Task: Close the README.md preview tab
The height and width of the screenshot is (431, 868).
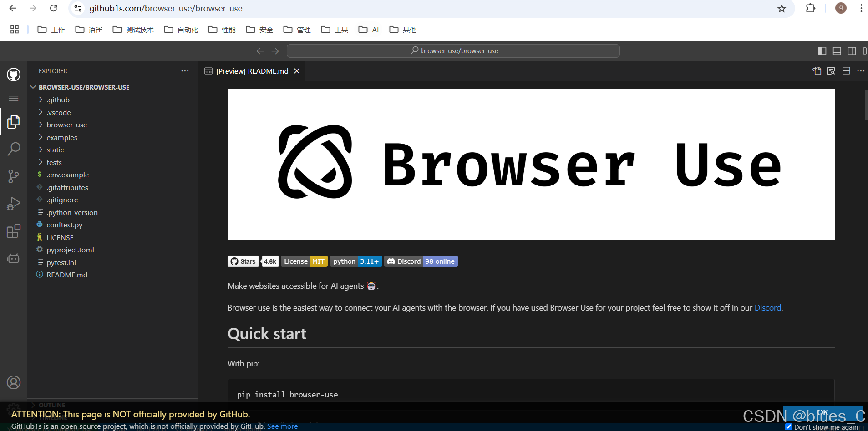Action: [297, 71]
